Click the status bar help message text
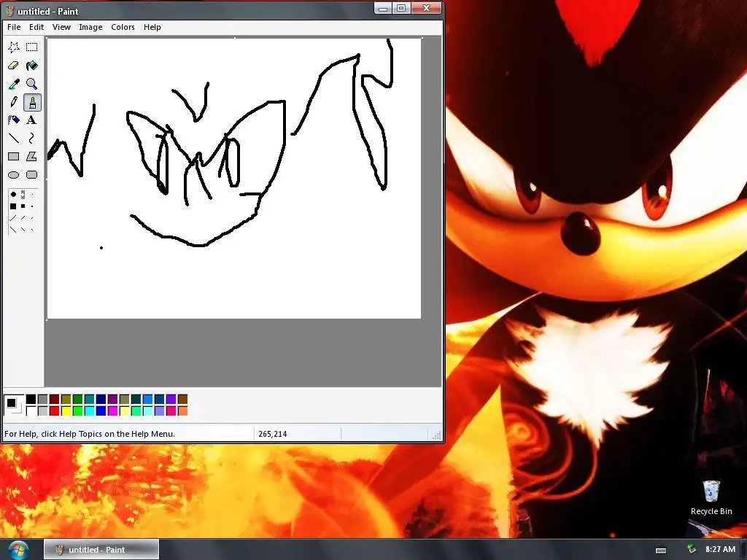Viewport: 747px width, 560px height. pyautogui.click(x=90, y=434)
